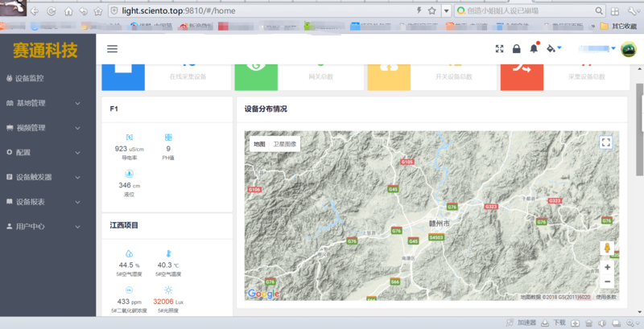Zoom out on the map
The height and width of the screenshot is (329, 644).
[x=606, y=282]
